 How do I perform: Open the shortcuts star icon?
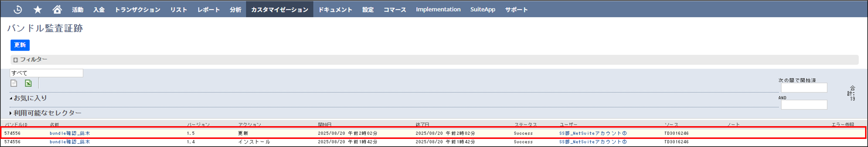pos(37,10)
